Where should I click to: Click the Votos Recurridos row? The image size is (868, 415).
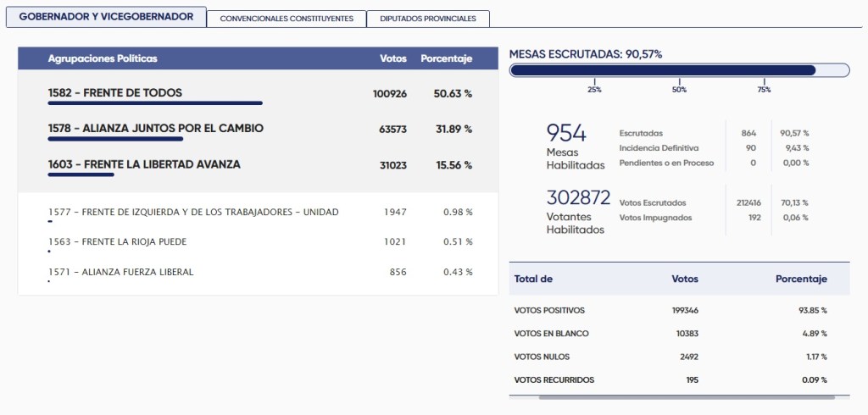tap(679, 380)
